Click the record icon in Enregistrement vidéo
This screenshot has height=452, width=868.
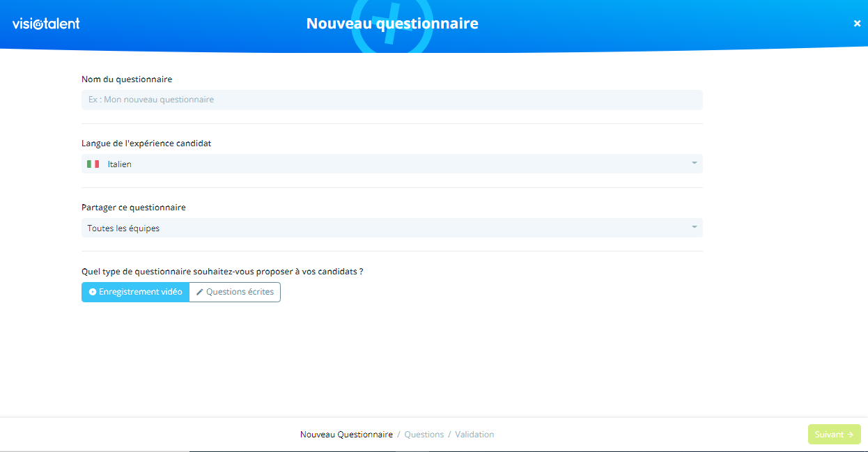pos(92,292)
